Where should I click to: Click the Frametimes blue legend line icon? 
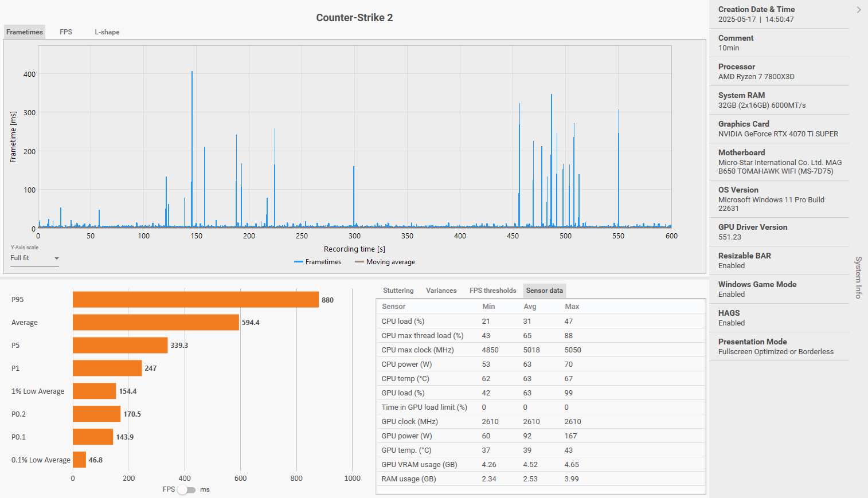(298, 262)
